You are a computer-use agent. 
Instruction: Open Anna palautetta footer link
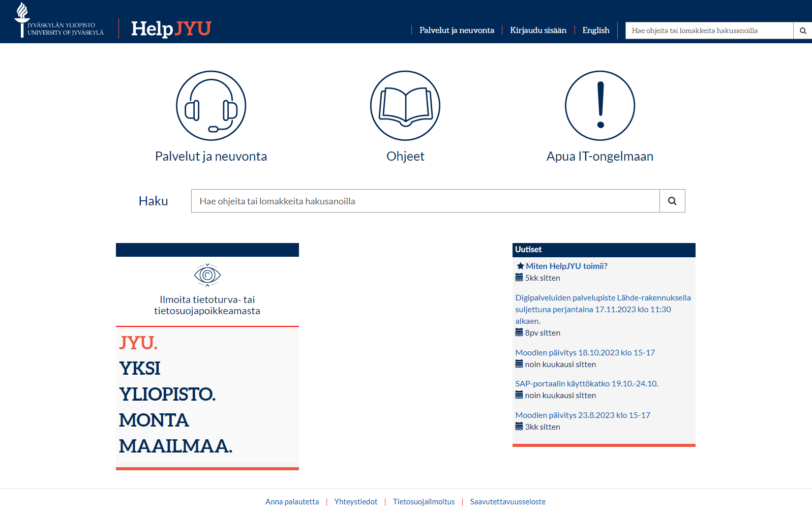point(292,502)
